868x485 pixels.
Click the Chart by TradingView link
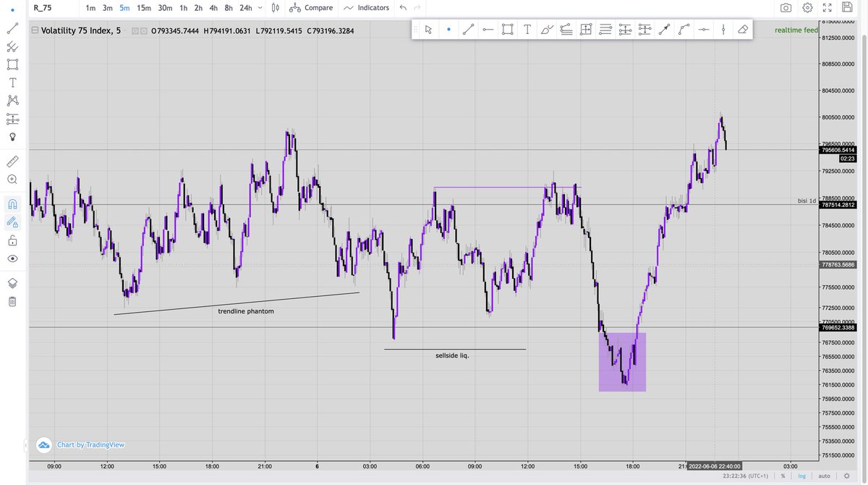[x=90, y=444]
